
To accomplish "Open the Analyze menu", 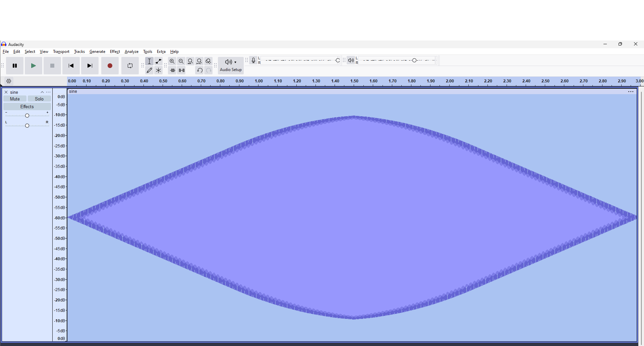I will tap(131, 52).
